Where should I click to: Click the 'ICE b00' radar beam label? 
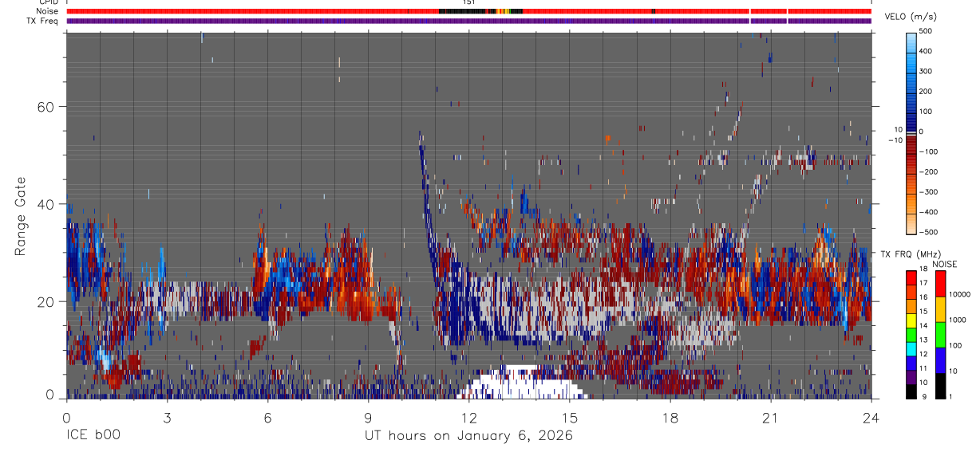tap(93, 436)
